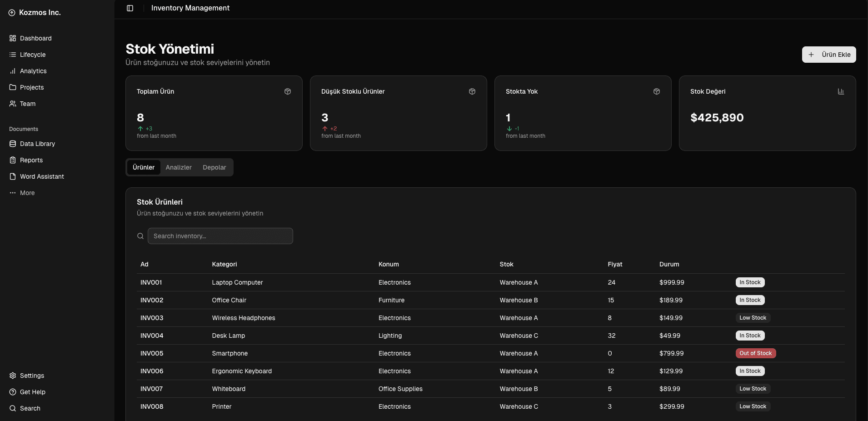This screenshot has width=868, height=421.
Task: Switch to the Depolar tab
Action: click(x=215, y=167)
